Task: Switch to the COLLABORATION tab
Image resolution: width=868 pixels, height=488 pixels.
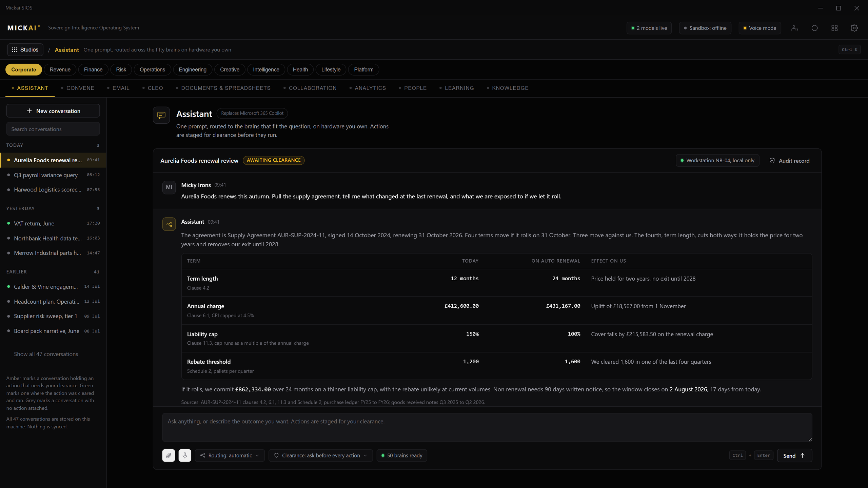Action: (310, 88)
